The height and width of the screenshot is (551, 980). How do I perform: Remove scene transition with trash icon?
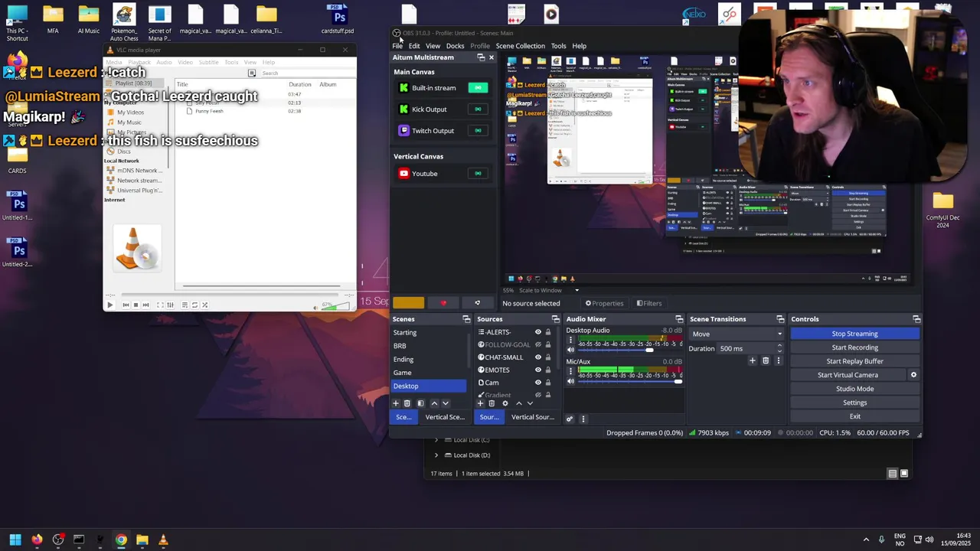766,360
